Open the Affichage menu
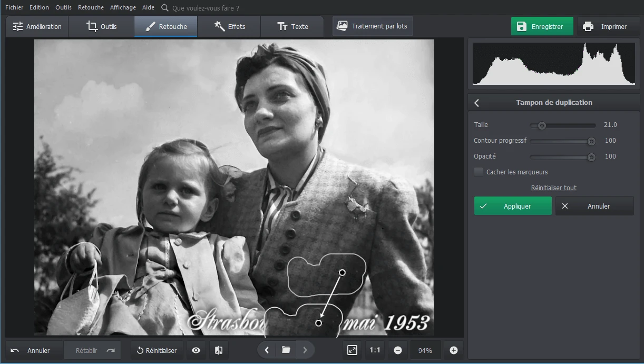 (123, 8)
